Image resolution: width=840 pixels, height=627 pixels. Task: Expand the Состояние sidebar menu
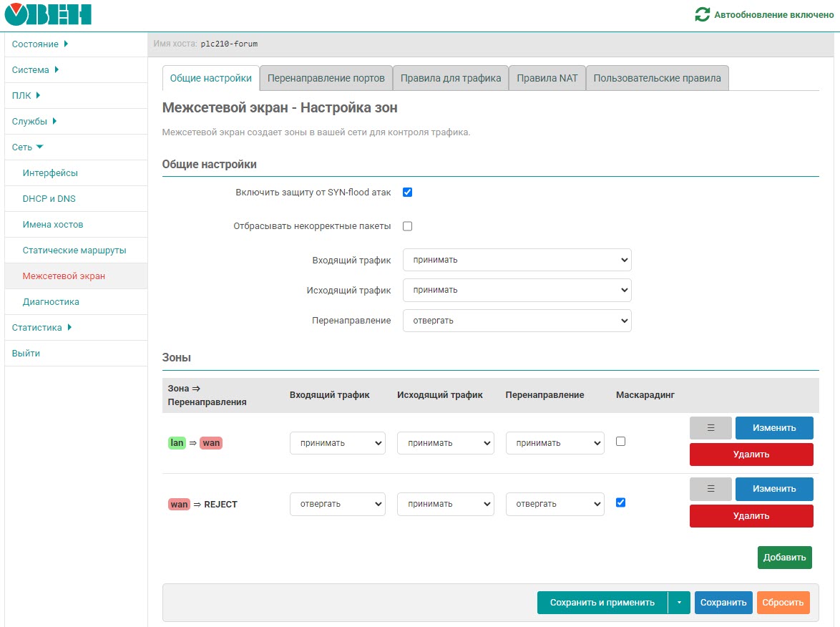tap(40, 44)
